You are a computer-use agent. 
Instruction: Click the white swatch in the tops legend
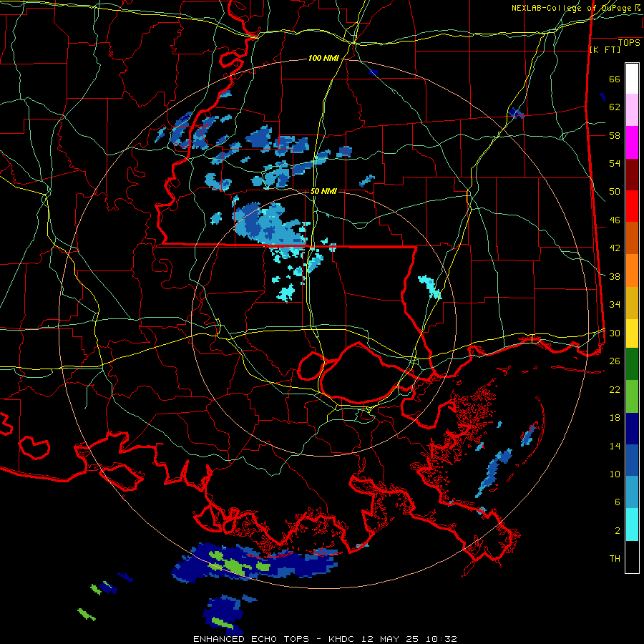pyautogui.click(x=632, y=79)
